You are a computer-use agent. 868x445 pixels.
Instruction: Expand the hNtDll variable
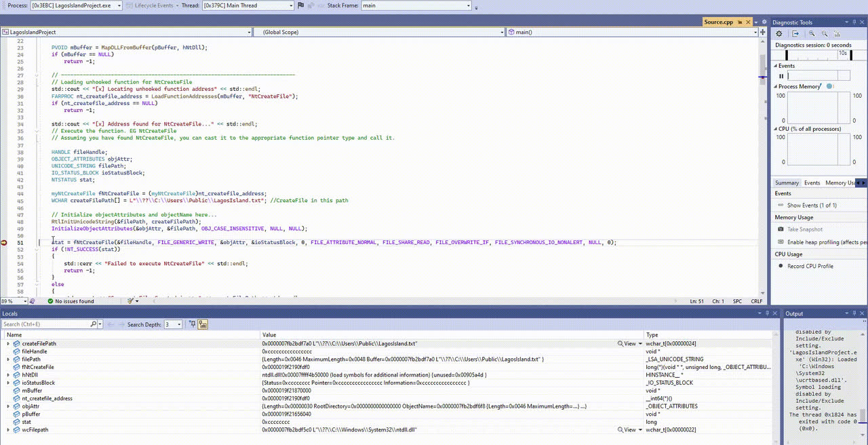pos(8,375)
